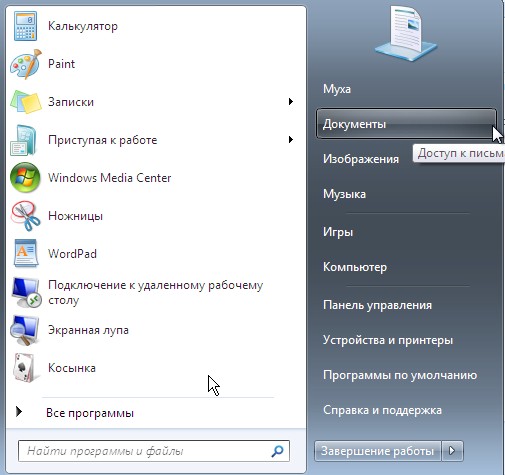Open Справка и поддержка link
Screen dimensions: 505x475
382,410
